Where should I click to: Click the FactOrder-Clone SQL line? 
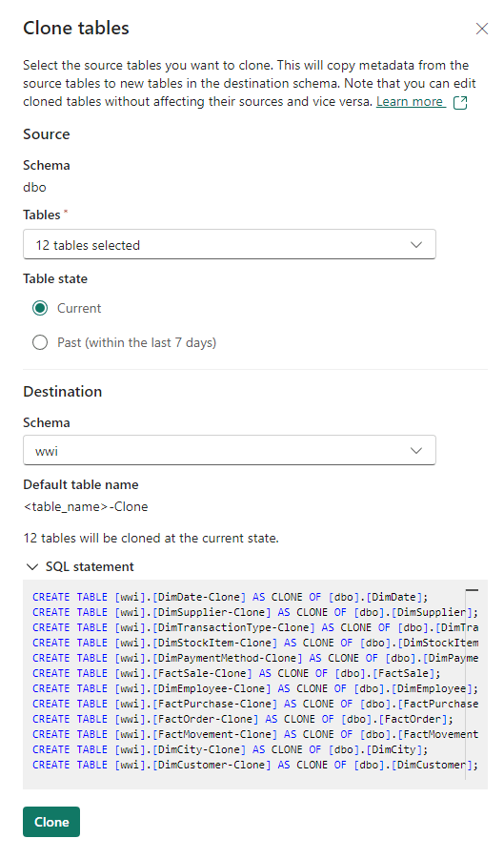tap(243, 719)
